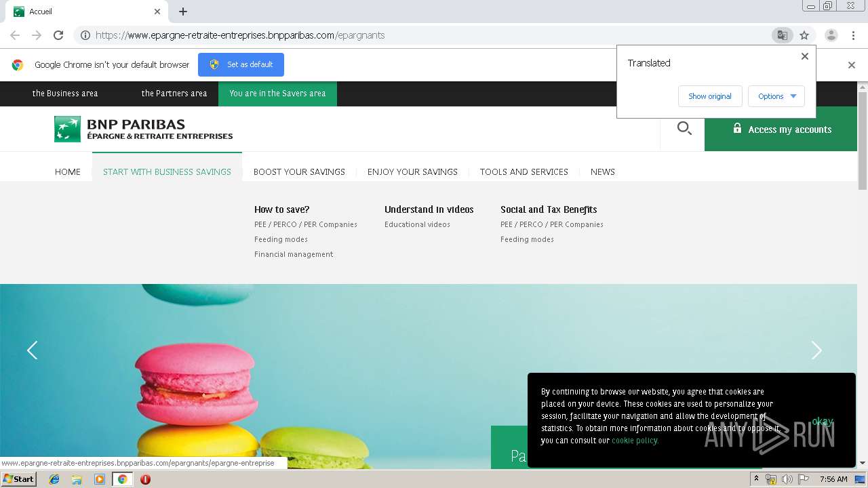Click the taskbar clock showing 7:56 AM
The height and width of the screenshot is (488, 868).
click(x=833, y=479)
